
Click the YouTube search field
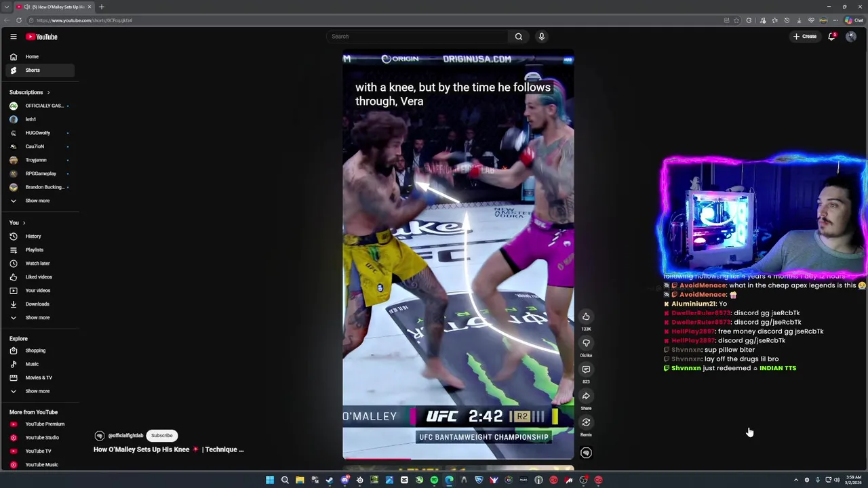(x=417, y=37)
